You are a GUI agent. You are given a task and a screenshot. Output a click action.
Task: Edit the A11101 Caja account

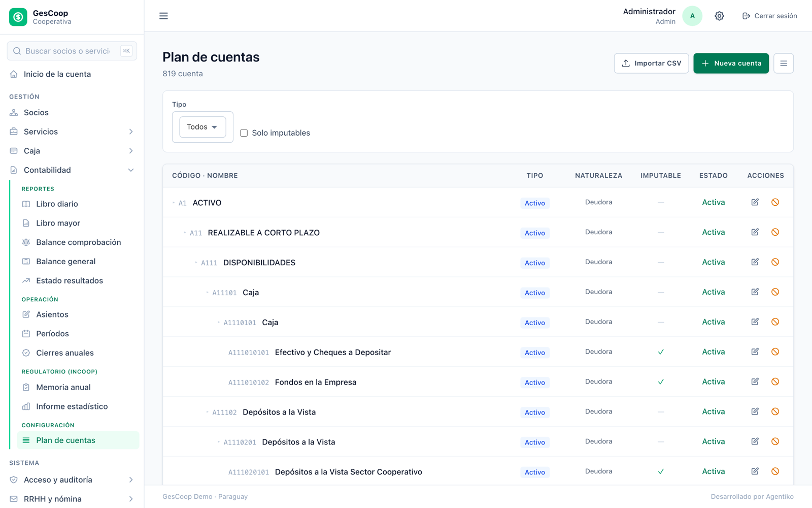point(755,292)
